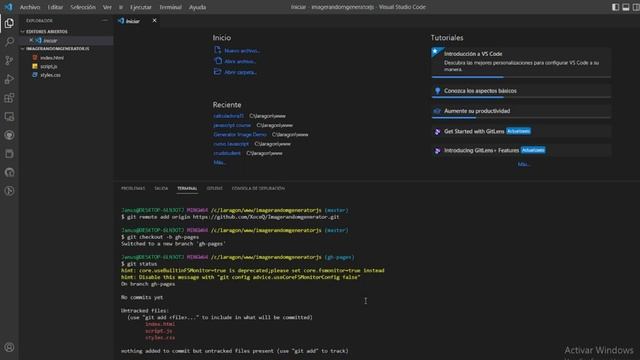Click GitLens icon beside Get Started
Image resolution: width=640 pixels, height=360 pixels.
(437, 131)
